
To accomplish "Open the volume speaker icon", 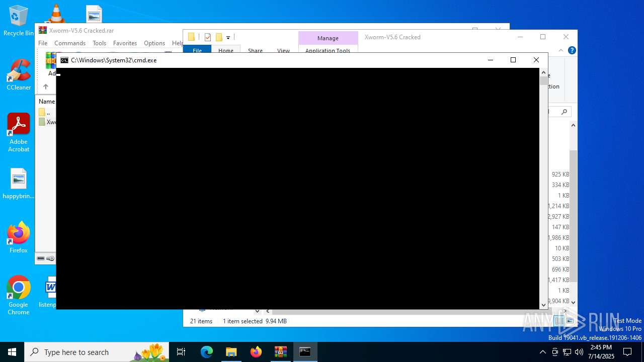I will click(x=579, y=352).
